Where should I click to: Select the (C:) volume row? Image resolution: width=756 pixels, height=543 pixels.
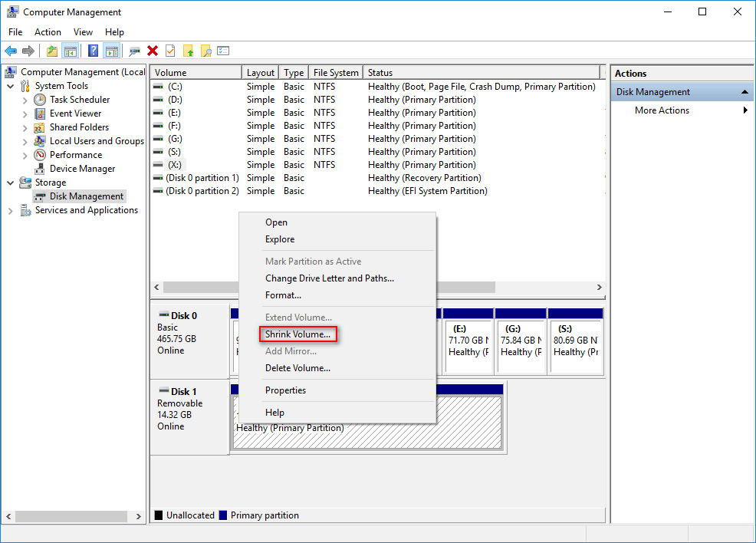tap(175, 87)
